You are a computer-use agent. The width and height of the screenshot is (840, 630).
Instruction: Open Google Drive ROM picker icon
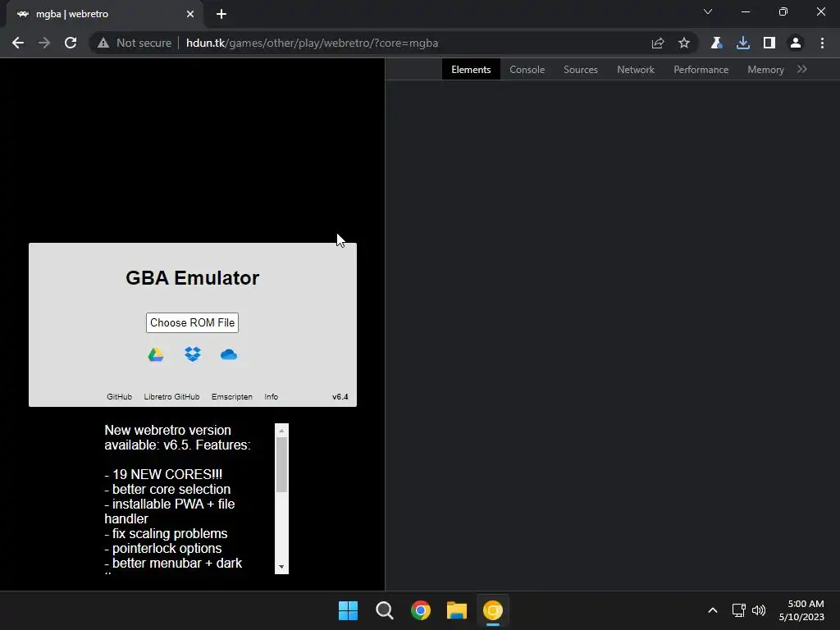(156, 354)
